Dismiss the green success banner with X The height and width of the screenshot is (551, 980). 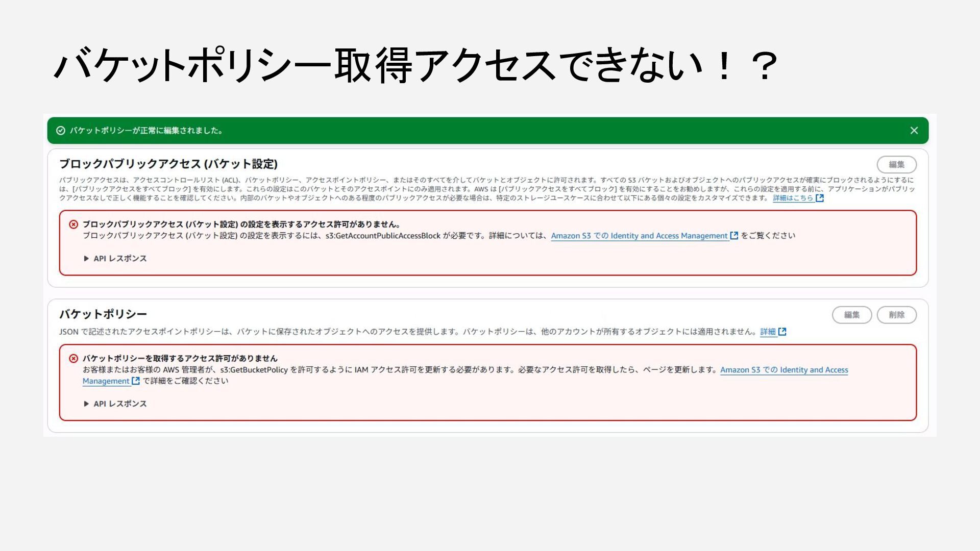914,131
